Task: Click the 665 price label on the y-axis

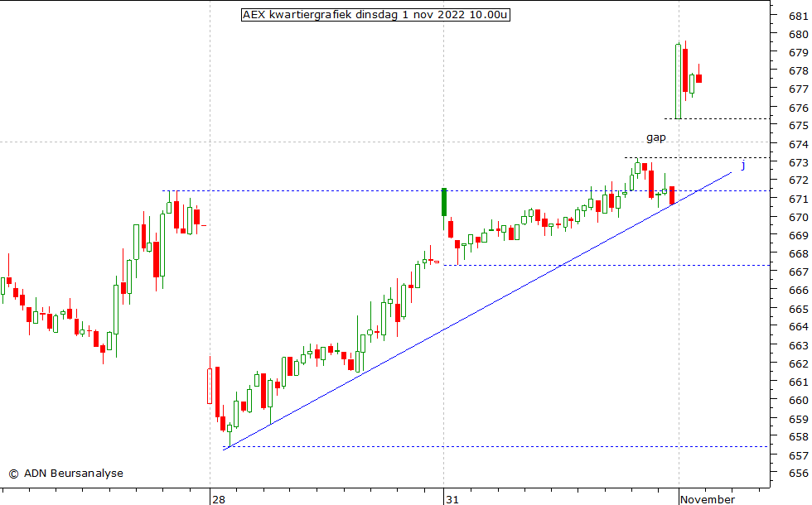Action: click(x=798, y=310)
